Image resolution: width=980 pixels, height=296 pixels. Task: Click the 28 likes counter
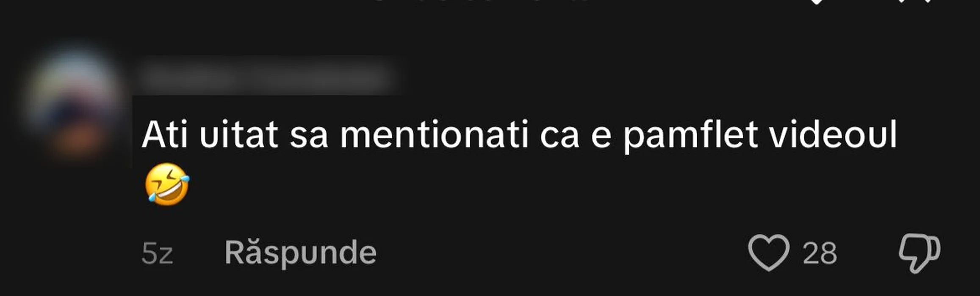pos(819,254)
